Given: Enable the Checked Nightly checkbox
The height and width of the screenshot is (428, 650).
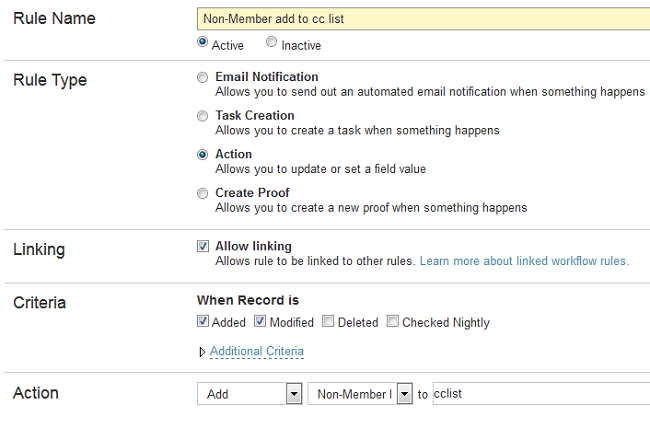Looking at the screenshot, I should (393, 322).
